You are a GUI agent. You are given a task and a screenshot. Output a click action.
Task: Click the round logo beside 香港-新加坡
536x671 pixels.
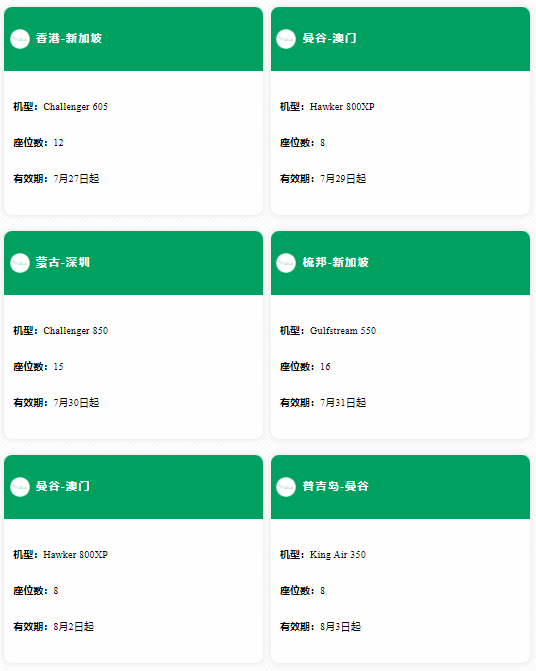[x=20, y=39]
